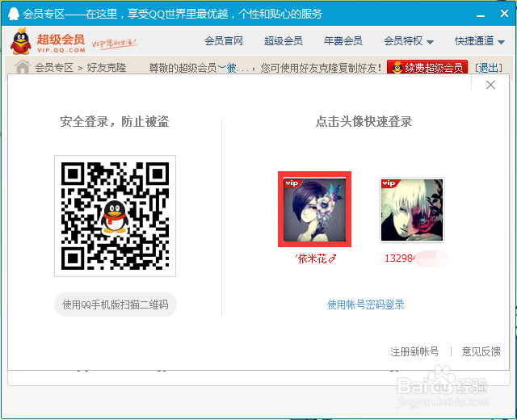Expand the 会员特权 dropdown
The height and width of the screenshot is (420, 517).
[409, 41]
